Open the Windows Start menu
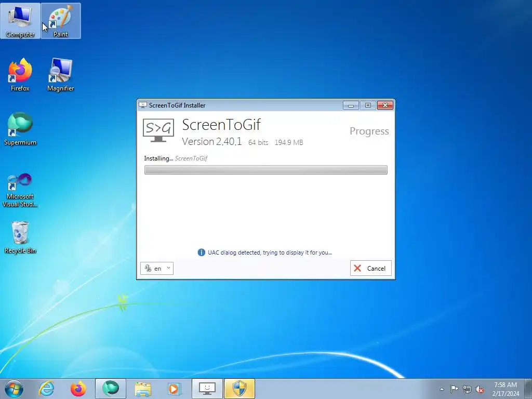The image size is (532, 399). coord(14,389)
